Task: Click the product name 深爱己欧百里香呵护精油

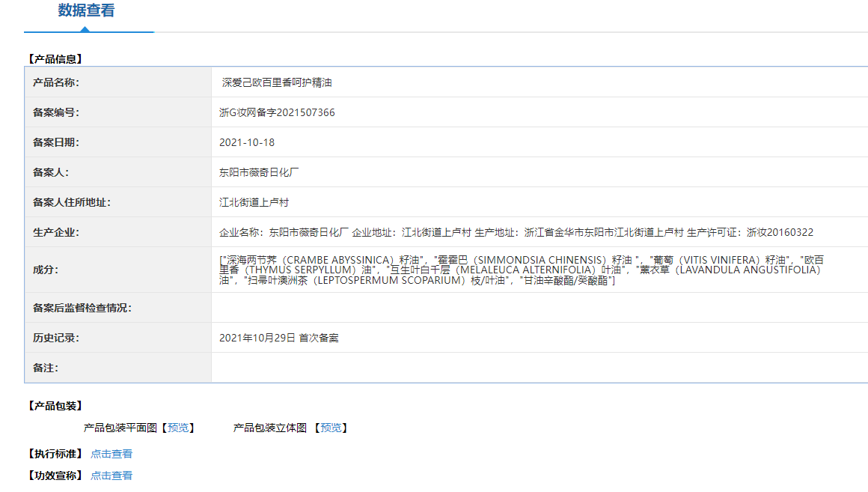Action: pos(276,82)
